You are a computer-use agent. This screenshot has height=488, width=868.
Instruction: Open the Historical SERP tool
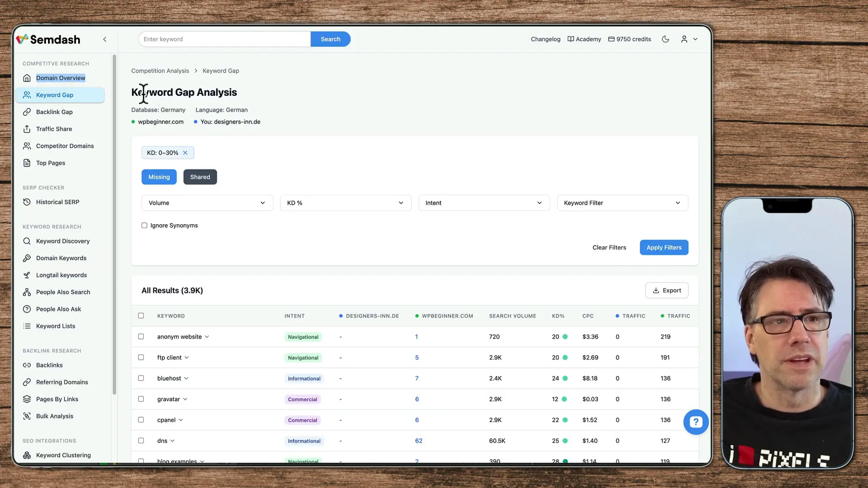pos(57,202)
